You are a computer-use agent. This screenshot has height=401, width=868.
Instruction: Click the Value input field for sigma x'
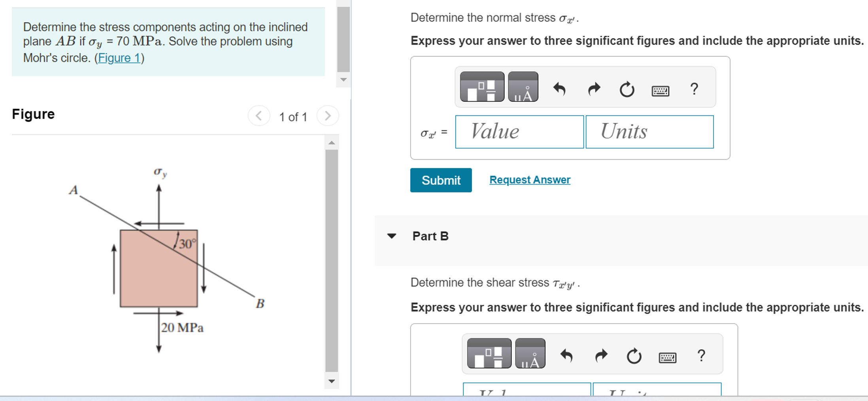coord(519,131)
